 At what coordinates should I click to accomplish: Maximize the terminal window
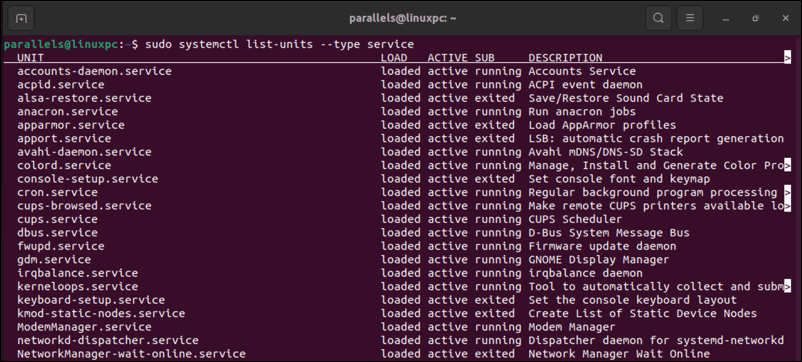coord(755,18)
